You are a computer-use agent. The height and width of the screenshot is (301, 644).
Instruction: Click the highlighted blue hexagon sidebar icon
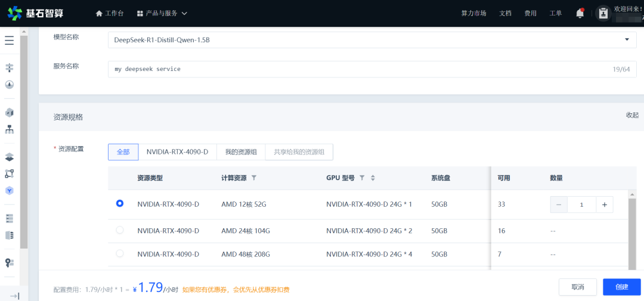[x=9, y=190]
